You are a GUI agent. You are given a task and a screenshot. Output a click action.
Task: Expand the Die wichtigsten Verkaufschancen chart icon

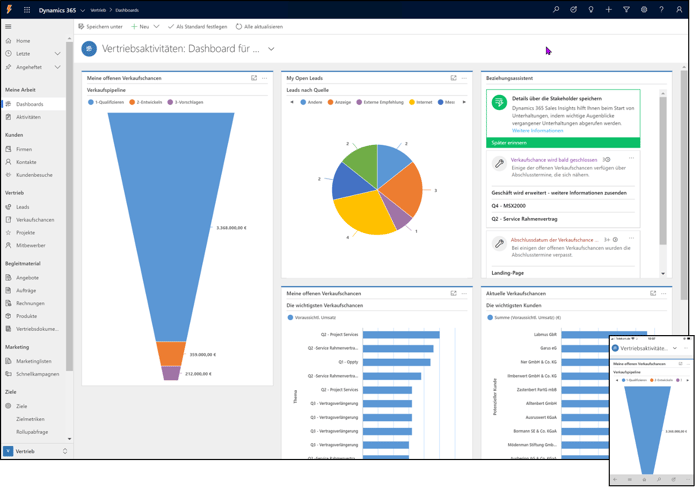pos(454,293)
